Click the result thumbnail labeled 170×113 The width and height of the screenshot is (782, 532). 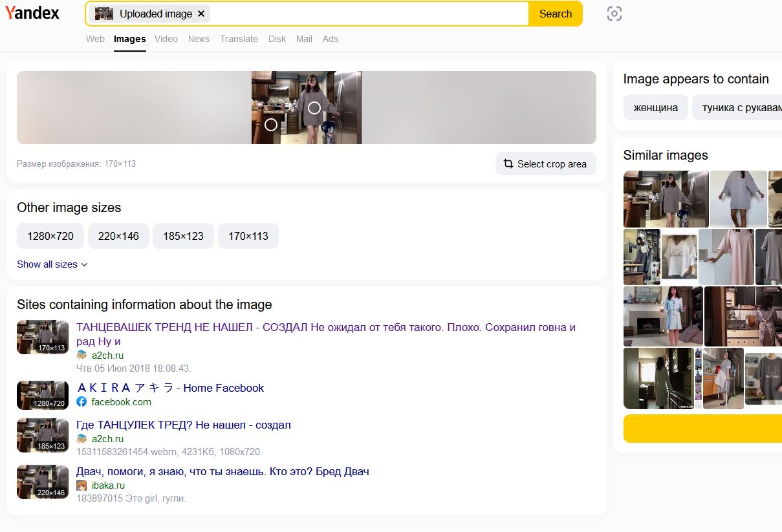coord(43,337)
